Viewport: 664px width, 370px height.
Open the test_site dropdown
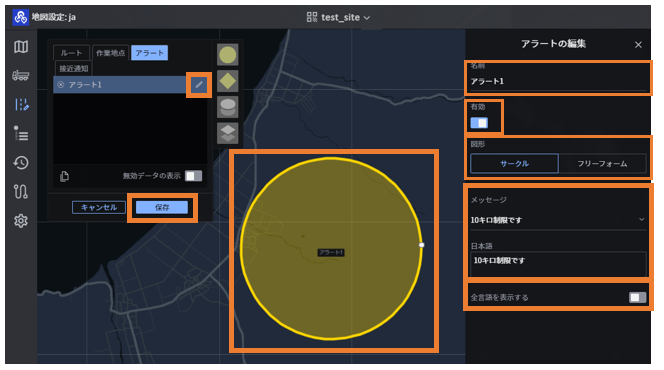pos(346,17)
